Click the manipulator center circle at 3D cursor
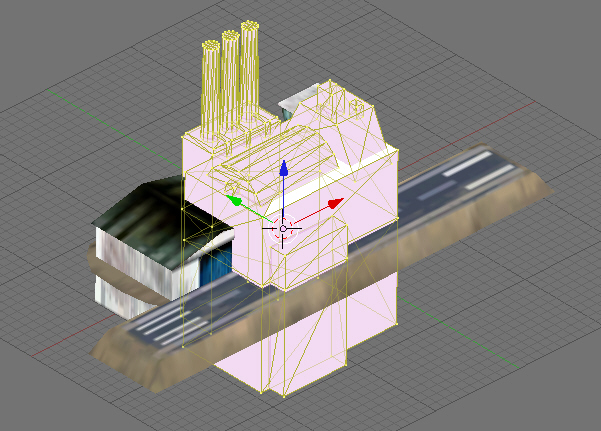Screen dimensions: 601x431 point(283,229)
